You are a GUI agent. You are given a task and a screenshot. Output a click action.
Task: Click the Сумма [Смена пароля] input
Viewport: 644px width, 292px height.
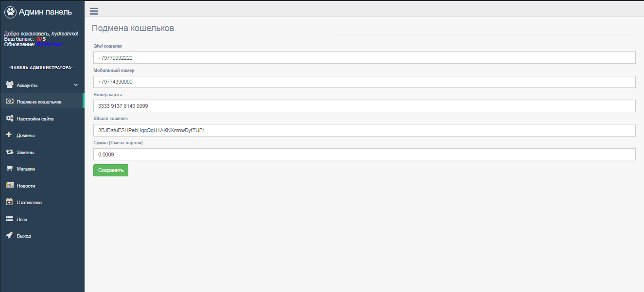pos(364,155)
